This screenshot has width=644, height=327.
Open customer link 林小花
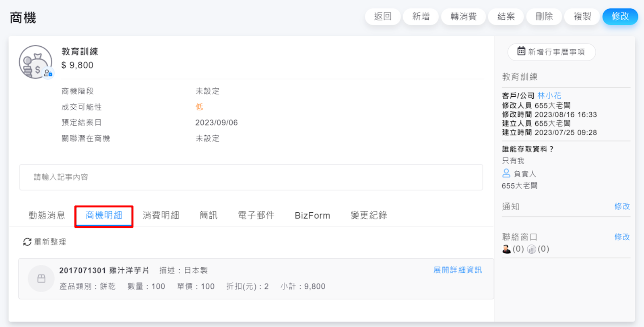click(x=549, y=95)
